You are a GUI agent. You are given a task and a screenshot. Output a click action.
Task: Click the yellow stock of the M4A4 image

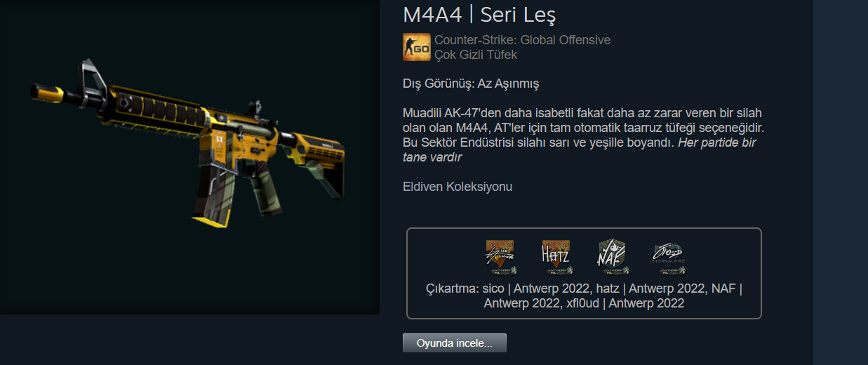(x=321, y=154)
